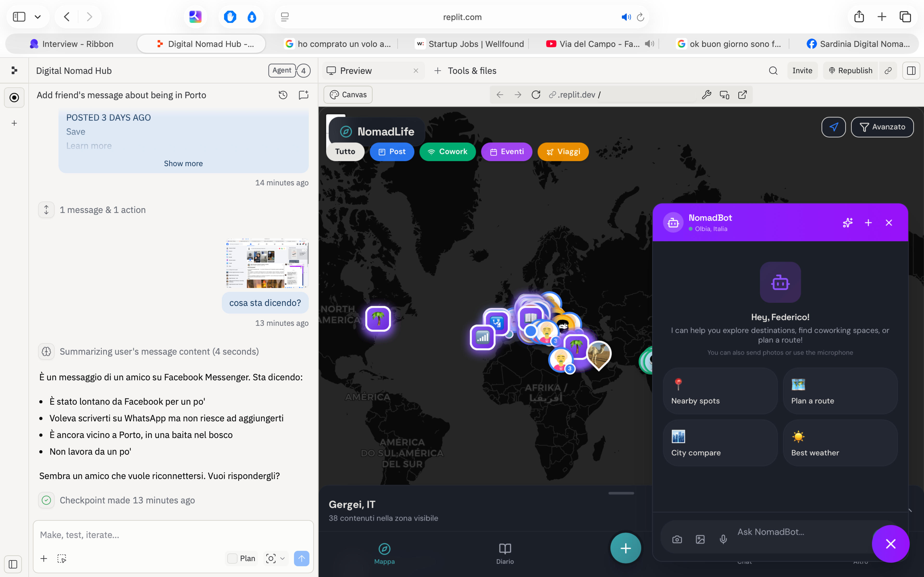This screenshot has height=577, width=924.
Task: Tap the location arrow button on map
Action: 834,127
